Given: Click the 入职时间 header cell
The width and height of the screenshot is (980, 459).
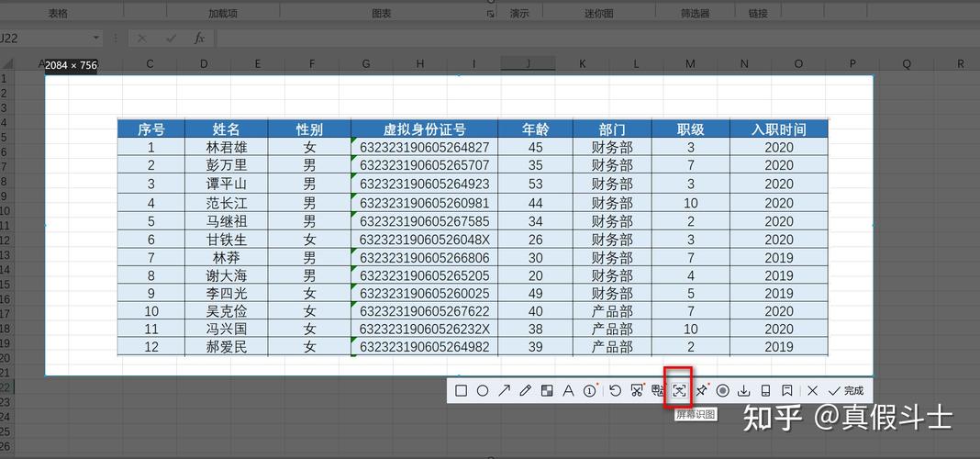Looking at the screenshot, I should [779, 129].
